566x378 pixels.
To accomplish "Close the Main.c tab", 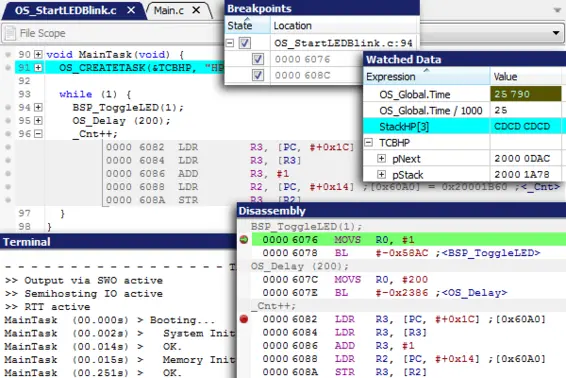I will (x=196, y=10).
